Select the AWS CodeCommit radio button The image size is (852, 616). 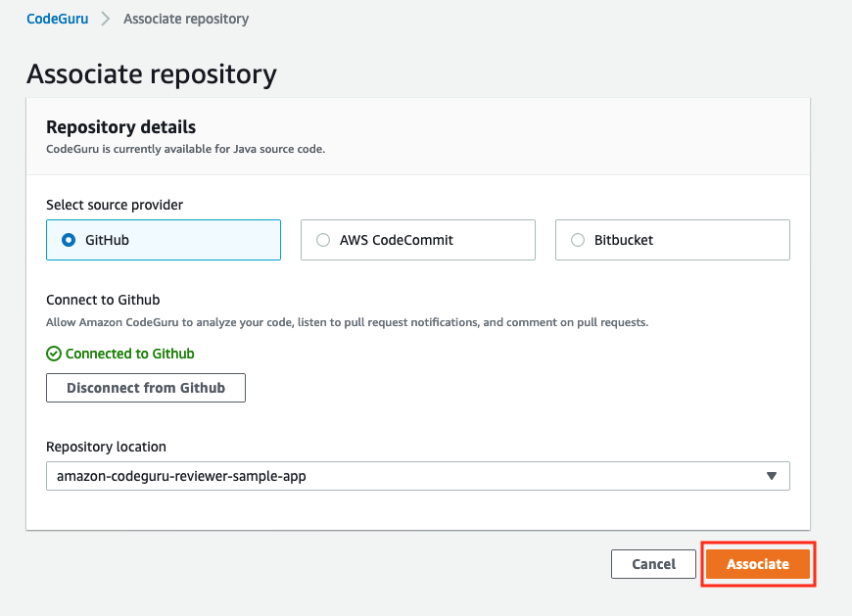coord(323,240)
